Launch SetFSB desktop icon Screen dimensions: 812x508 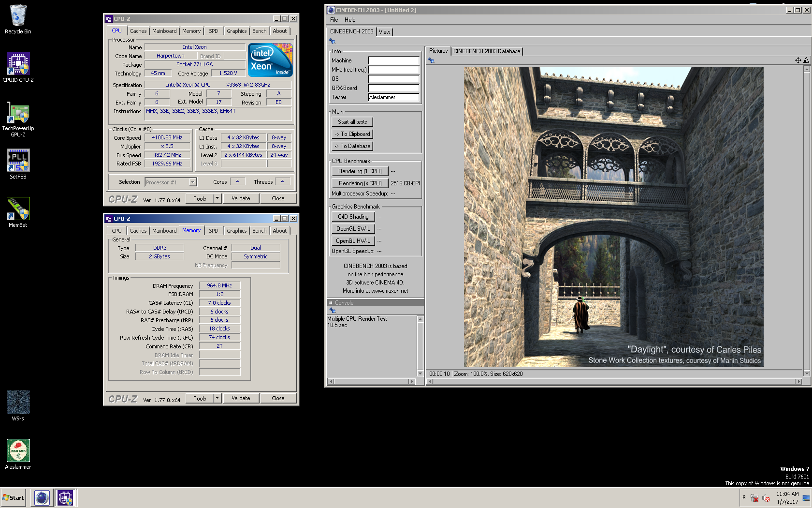[x=18, y=164]
